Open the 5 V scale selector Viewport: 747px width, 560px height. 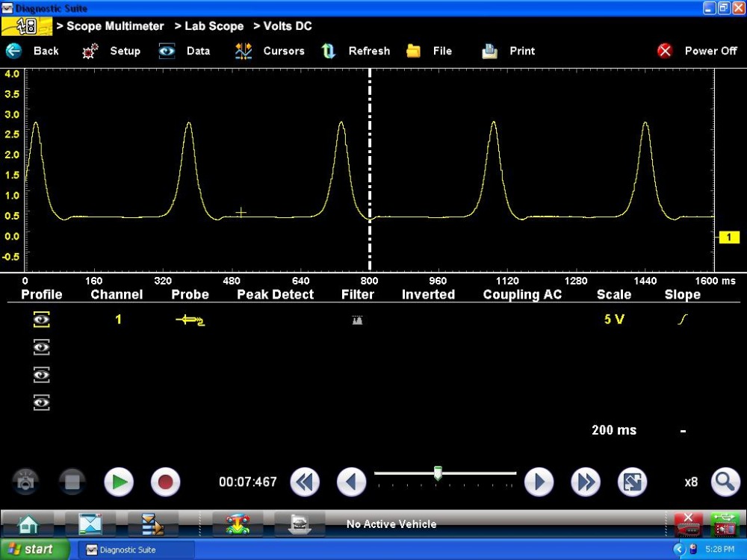coord(613,320)
